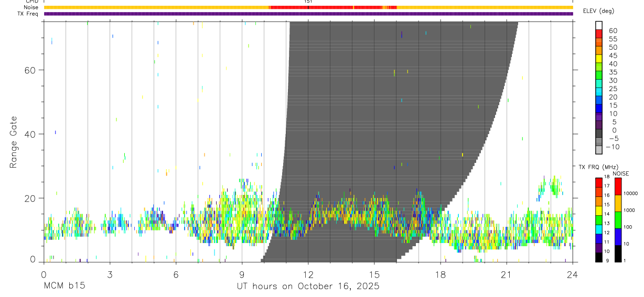The height and width of the screenshot is (297, 644).
Task: Click the 21 tick on UT hours axis
Action: point(506,273)
